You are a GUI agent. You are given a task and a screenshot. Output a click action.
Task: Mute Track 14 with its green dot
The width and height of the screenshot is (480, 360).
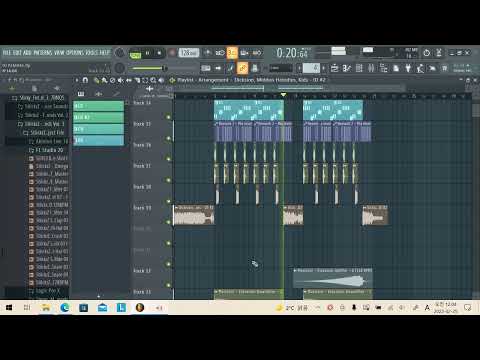pos(168,117)
